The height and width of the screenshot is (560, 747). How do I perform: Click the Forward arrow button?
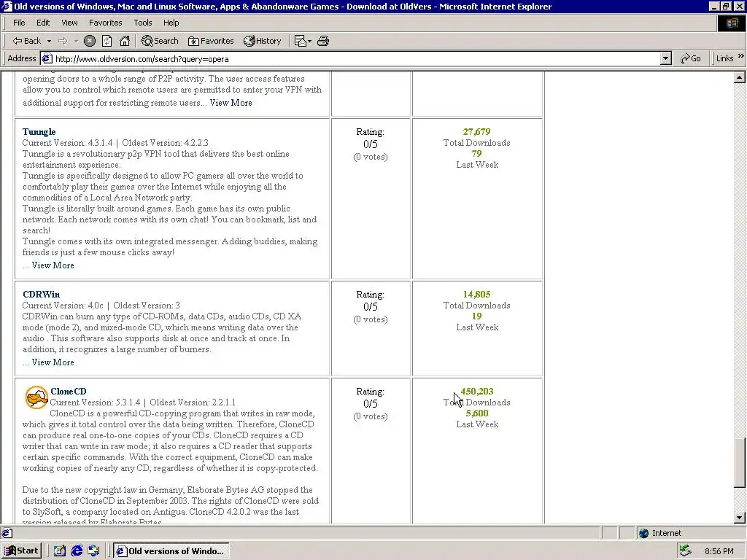(63, 41)
